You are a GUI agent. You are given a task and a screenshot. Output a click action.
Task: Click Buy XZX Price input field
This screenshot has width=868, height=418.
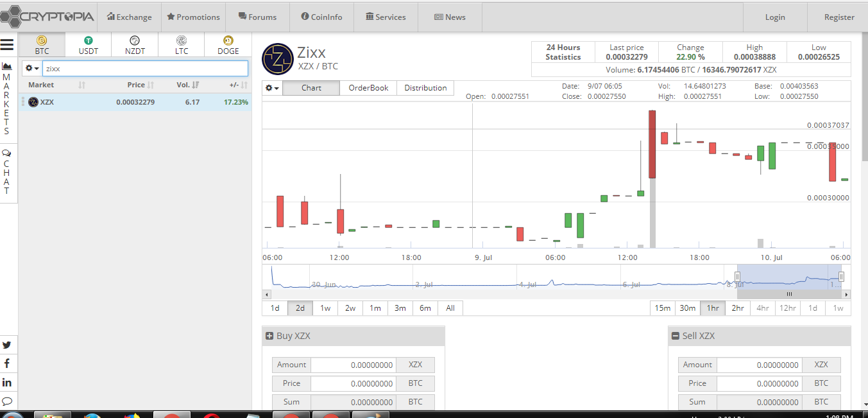353,383
